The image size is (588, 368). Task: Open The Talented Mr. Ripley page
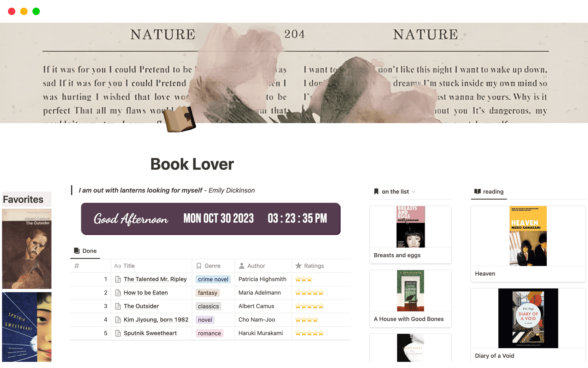[155, 279]
